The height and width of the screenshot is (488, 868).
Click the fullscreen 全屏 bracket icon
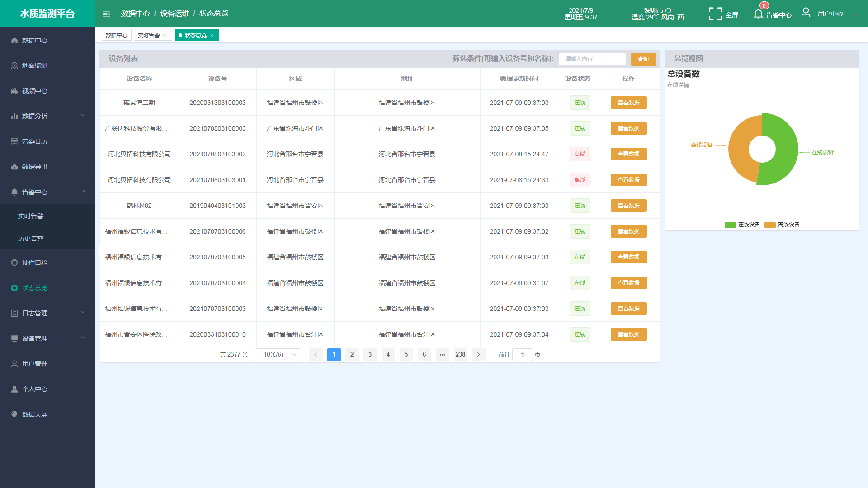point(715,14)
